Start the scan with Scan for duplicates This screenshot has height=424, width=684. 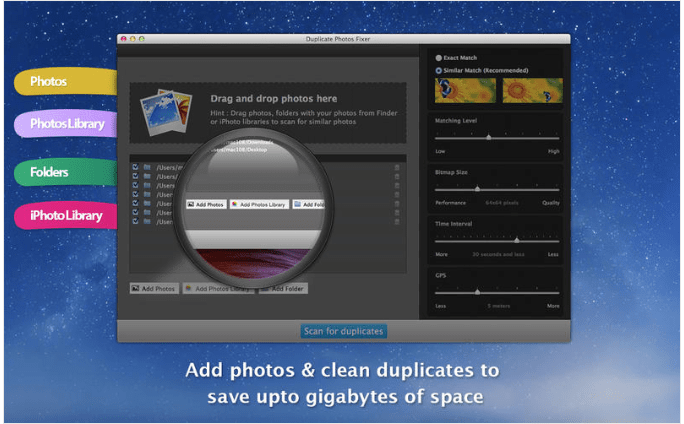[343, 331]
